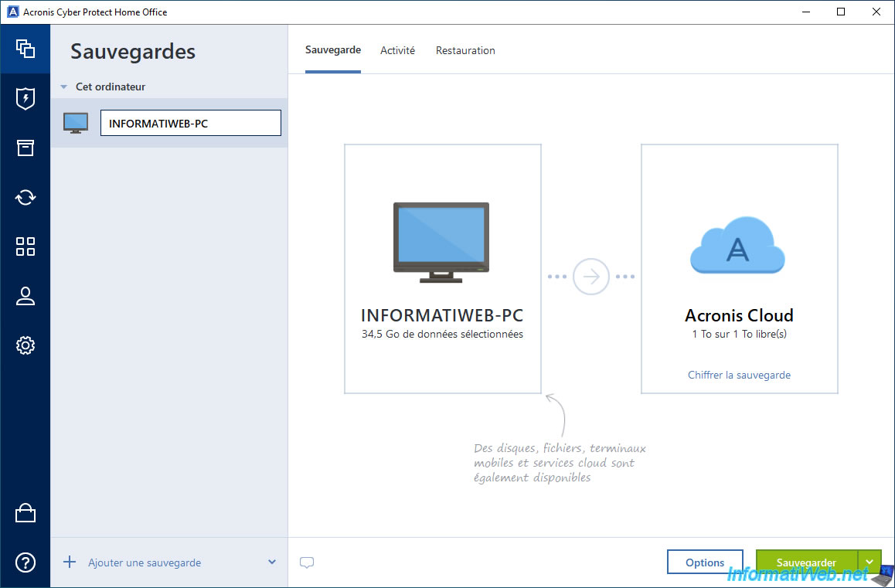
Task: Click the Sauvegardes panel heading
Action: 133,51
